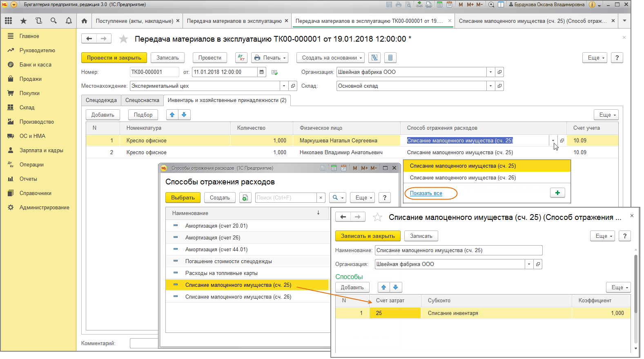
Task: Click the Поиск (Ctrl+F) search field
Action: (x=286, y=197)
